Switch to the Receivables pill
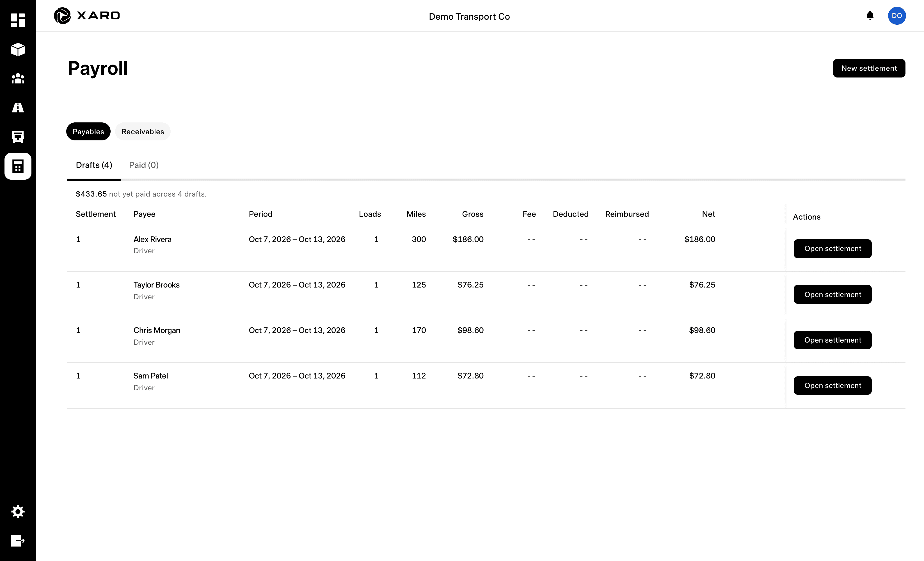Viewport: 924px width, 561px height. [x=143, y=131]
